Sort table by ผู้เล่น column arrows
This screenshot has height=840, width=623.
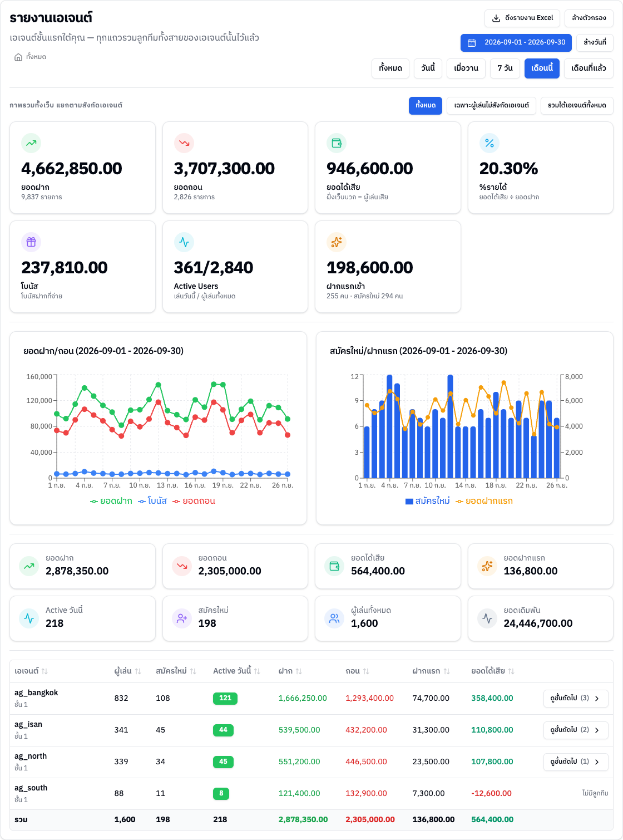[x=138, y=671]
